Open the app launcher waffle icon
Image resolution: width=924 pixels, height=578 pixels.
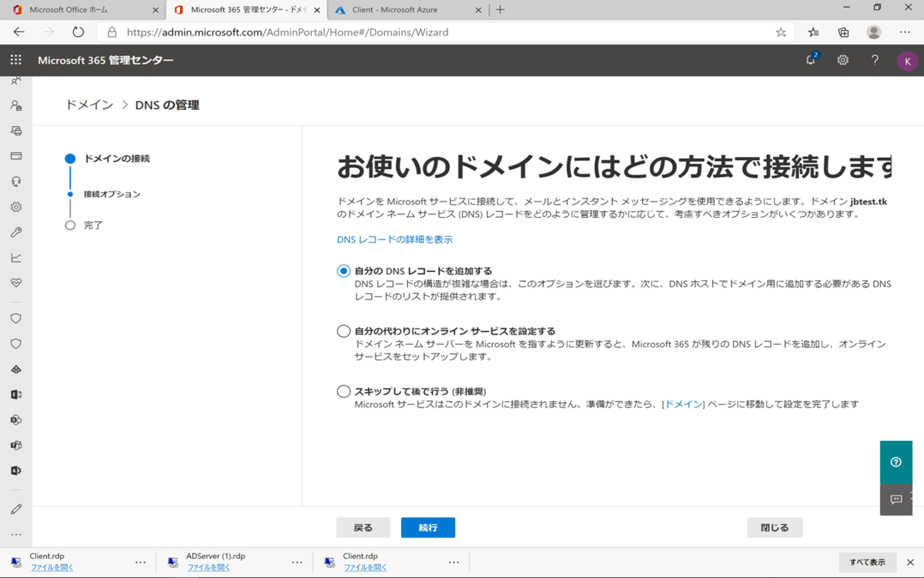(15, 60)
